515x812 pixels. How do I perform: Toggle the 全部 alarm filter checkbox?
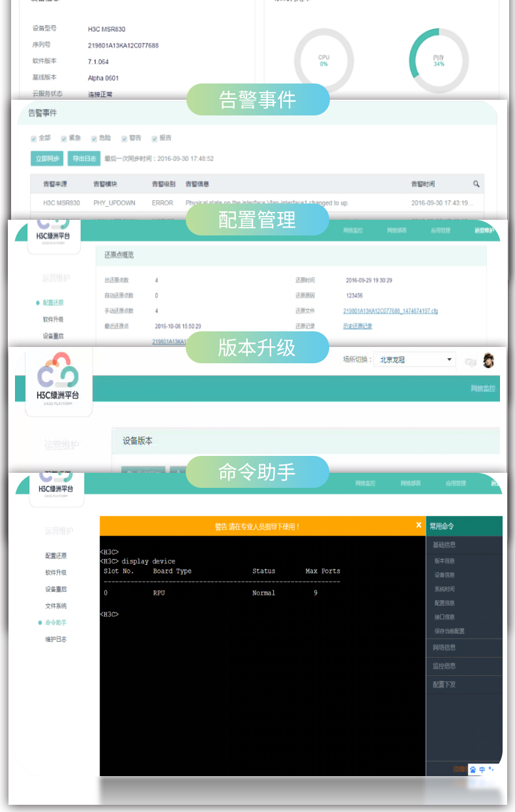tap(33, 138)
